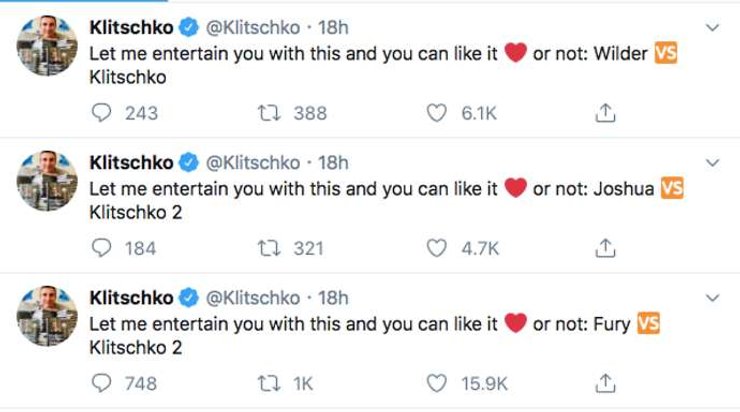Open the Wilder tweet's more-options chevron

click(712, 27)
